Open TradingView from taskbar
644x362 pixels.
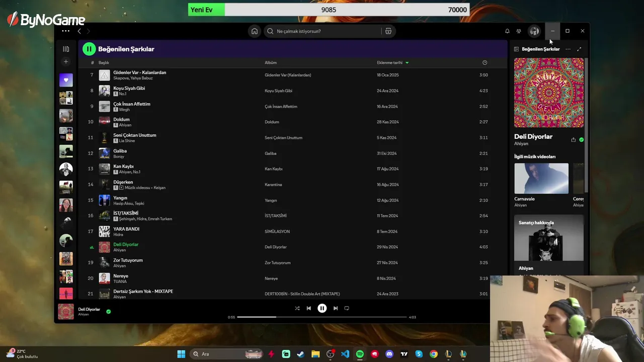point(404,354)
